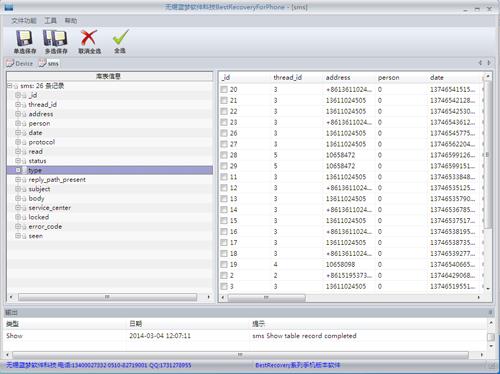Viewport: 500px width, 374px height.
Task: Click the tab strip right arrow icon
Action: (489, 63)
